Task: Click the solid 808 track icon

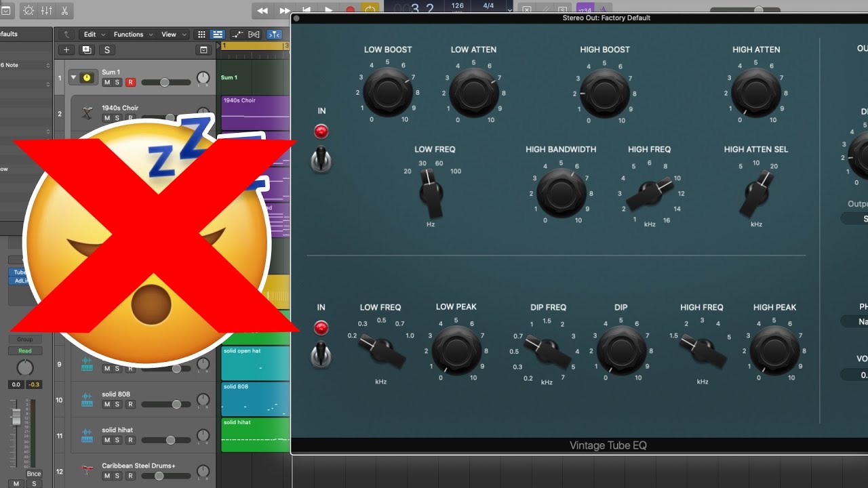Action: 87,400
